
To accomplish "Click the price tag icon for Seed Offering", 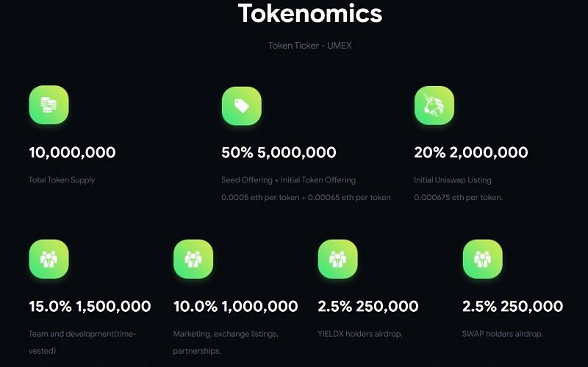I will click(x=241, y=105).
